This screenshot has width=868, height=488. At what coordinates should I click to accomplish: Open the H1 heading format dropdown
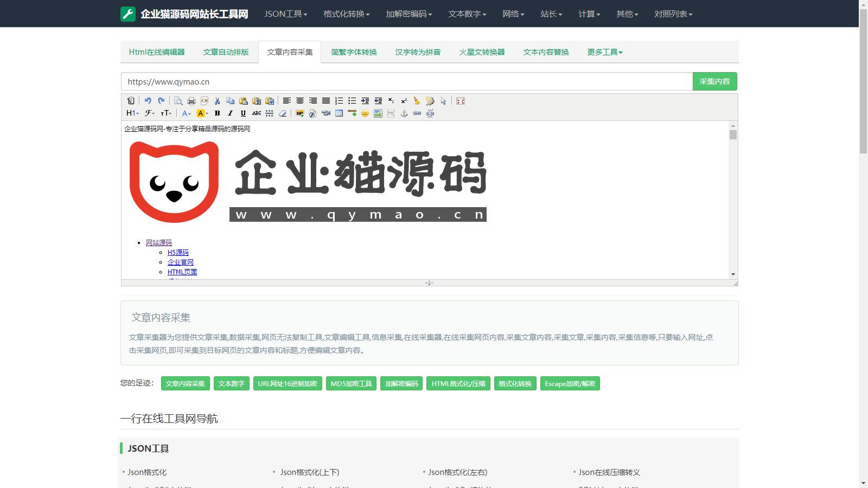(x=132, y=113)
